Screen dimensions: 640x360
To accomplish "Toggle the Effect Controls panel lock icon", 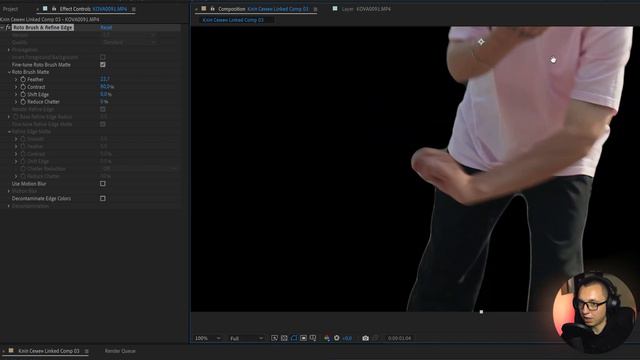I will pyautogui.click(x=53, y=9).
